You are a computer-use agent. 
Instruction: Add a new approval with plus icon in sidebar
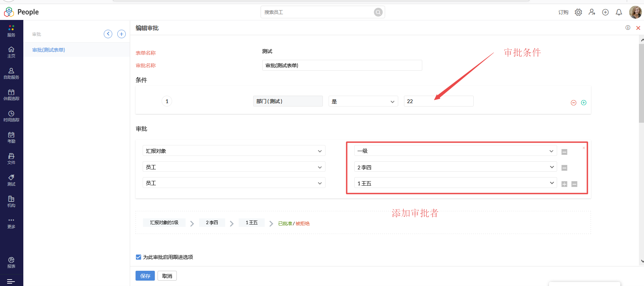[x=121, y=34]
